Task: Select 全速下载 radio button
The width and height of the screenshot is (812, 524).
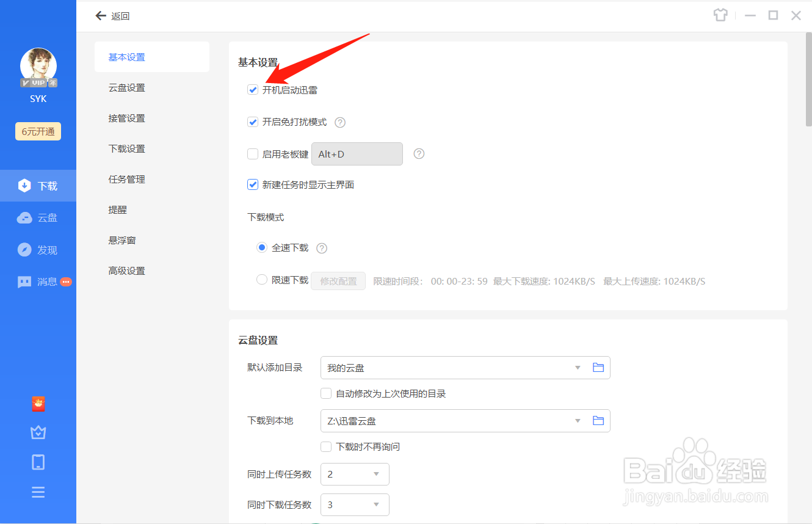Action: click(x=262, y=248)
